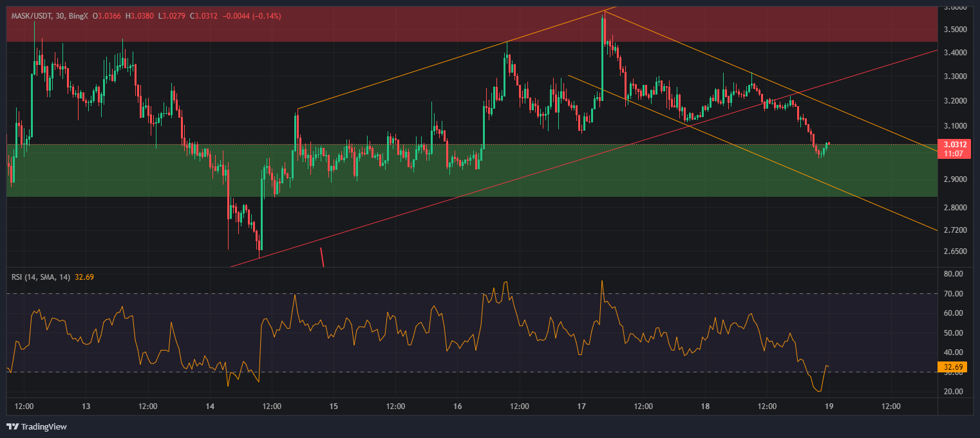This screenshot has height=438, width=980.
Task: Click the 70.00 RSI scale label
Action: tap(954, 294)
